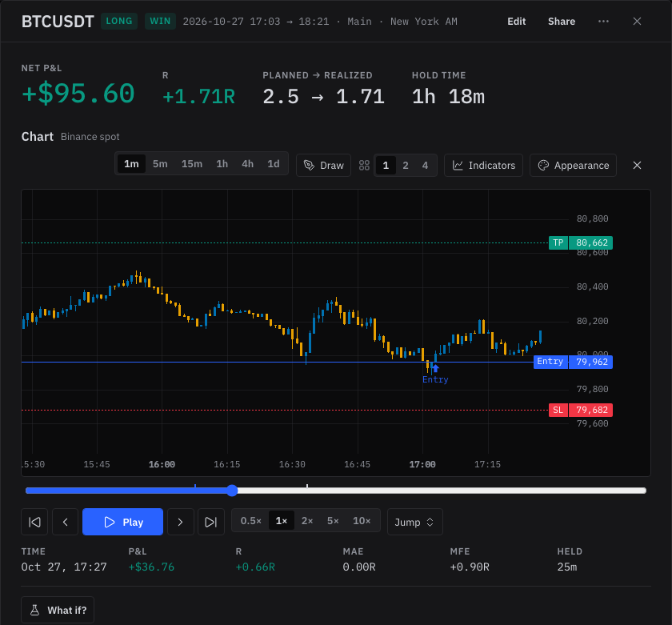
Task: Switch to the 15m timeframe
Action: [x=191, y=164]
